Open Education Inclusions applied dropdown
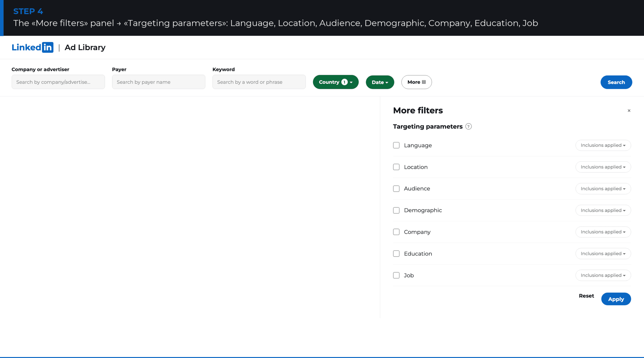Screen dimensions: 644x358 [x=603, y=254]
